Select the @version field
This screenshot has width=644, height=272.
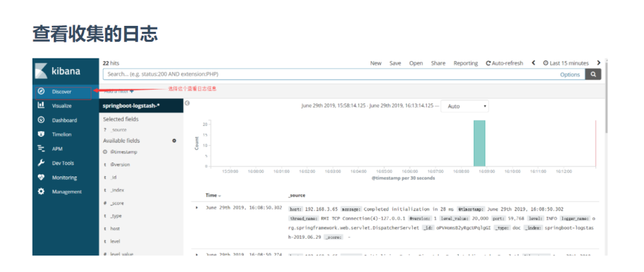click(120, 165)
